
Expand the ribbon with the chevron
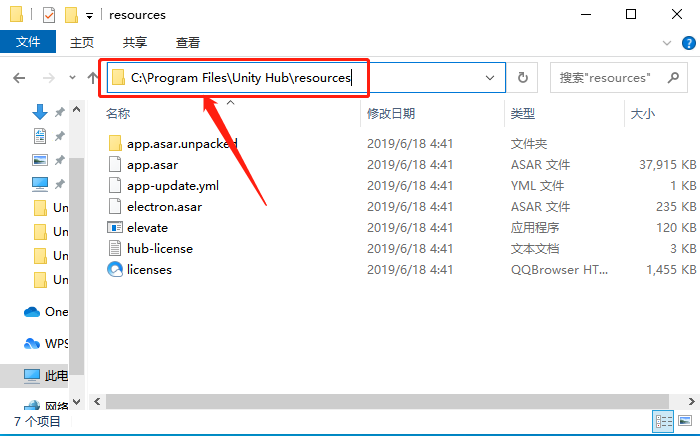[x=667, y=43]
